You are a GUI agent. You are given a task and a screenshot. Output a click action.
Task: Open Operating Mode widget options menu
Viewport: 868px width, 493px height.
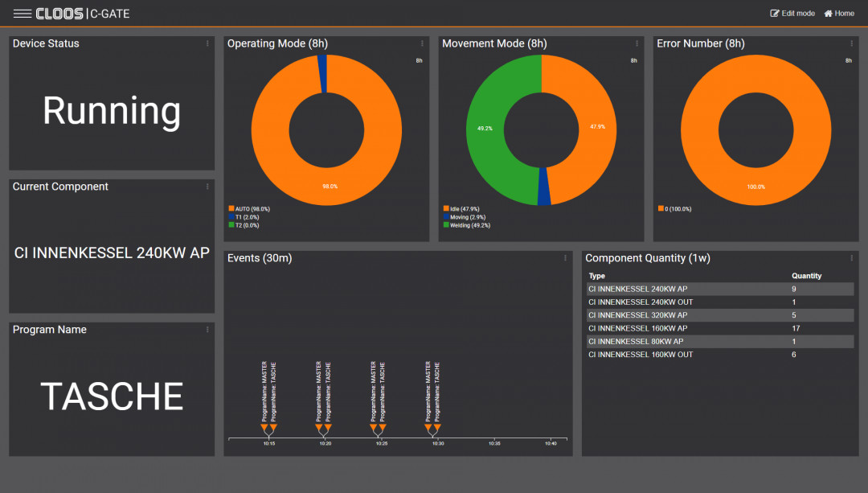422,43
